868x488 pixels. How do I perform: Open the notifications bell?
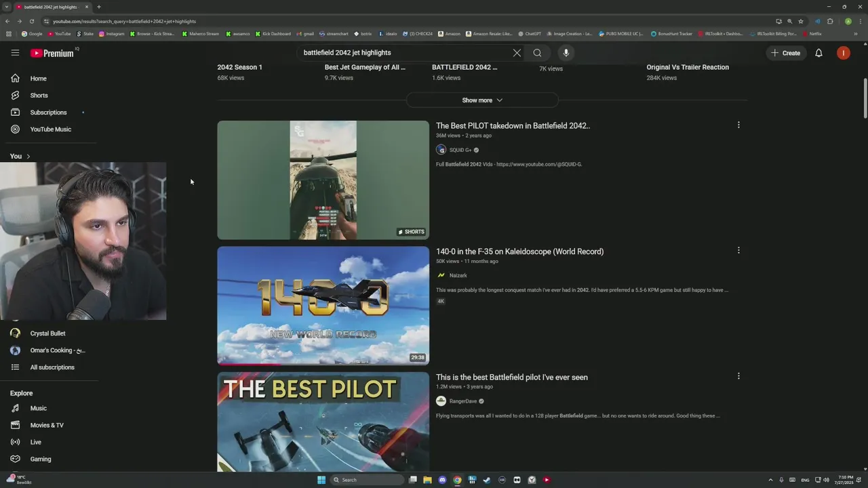[x=818, y=53]
